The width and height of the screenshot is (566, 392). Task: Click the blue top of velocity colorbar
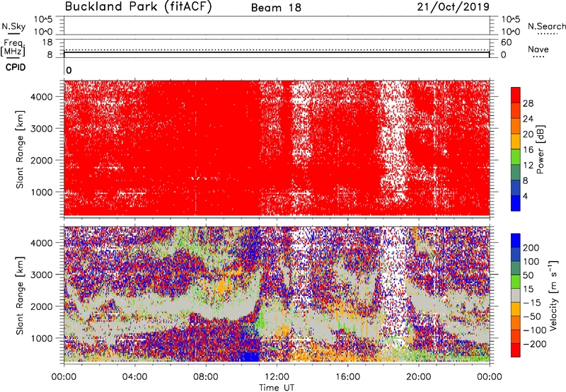click(x=516, y=241)
